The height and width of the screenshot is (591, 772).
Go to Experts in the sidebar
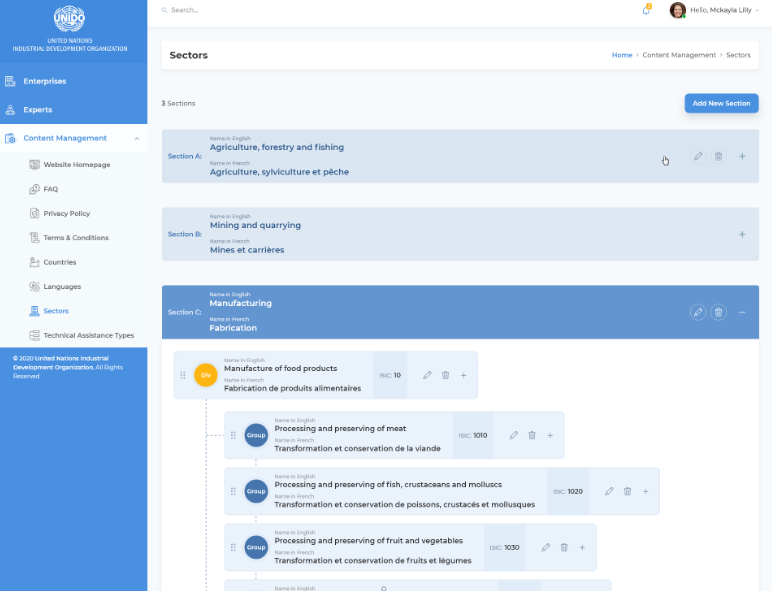coord(38,110)
